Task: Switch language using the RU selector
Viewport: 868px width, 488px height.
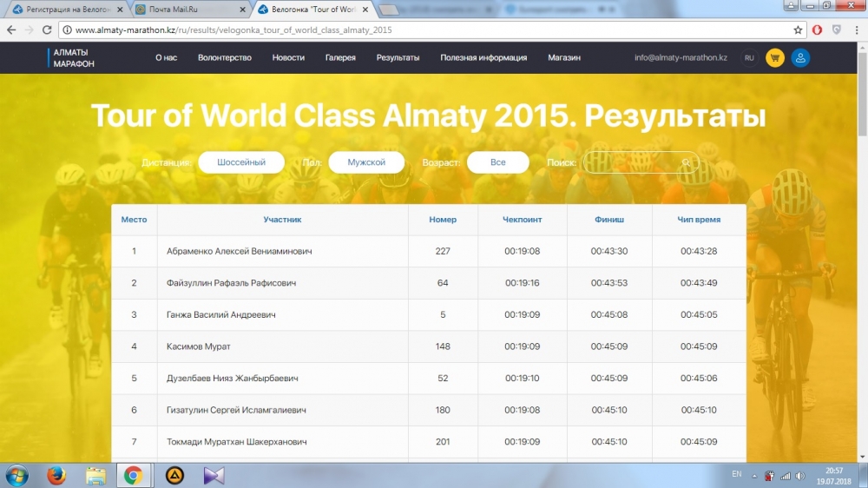Action: pyautogui.click(x=748, y=58)
